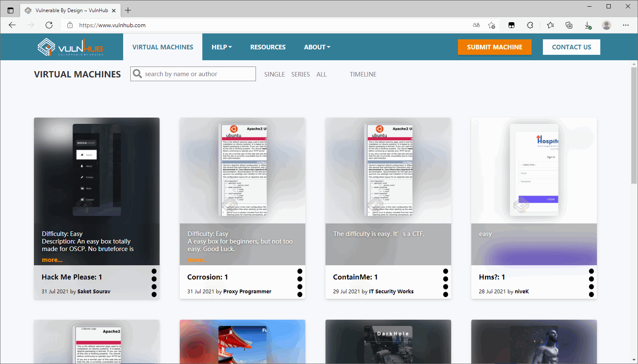
Task: Open the RESOURCES menu item
Action: (x=268, y=47)
